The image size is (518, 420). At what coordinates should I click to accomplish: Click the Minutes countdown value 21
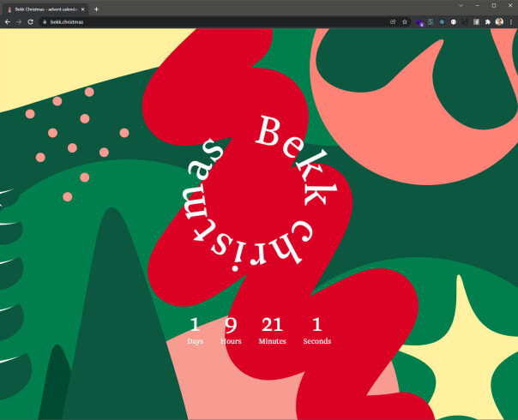pyautogui.click(x=272, y=324)
